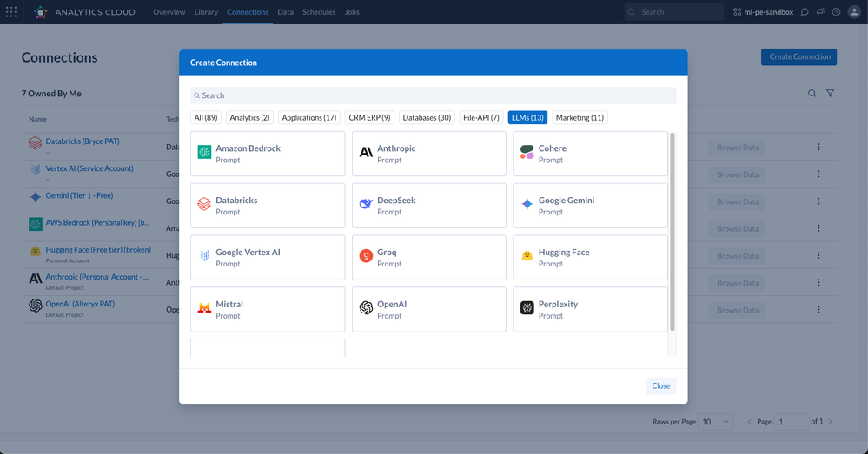
Task: Open the app launcher grid icon
Action: coord(11,11)
